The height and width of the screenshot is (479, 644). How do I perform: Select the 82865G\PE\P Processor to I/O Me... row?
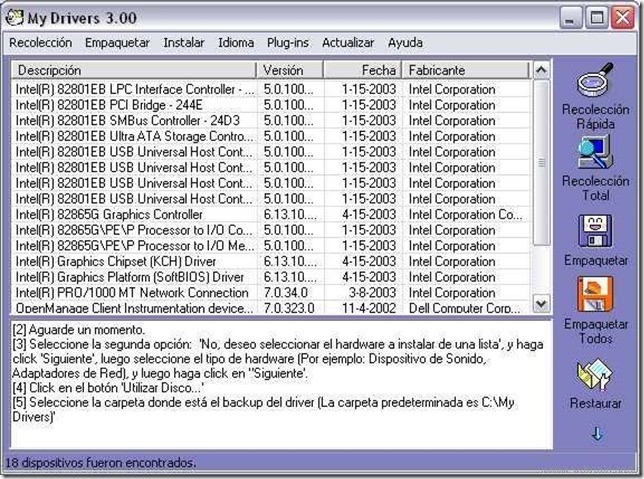[x=271, y=246]
